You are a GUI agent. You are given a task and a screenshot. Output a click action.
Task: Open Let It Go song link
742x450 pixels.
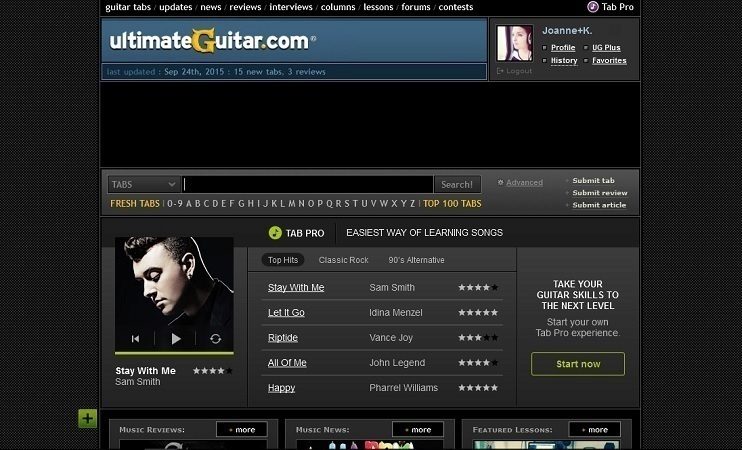pyautogui.click(x=286, y=312)
